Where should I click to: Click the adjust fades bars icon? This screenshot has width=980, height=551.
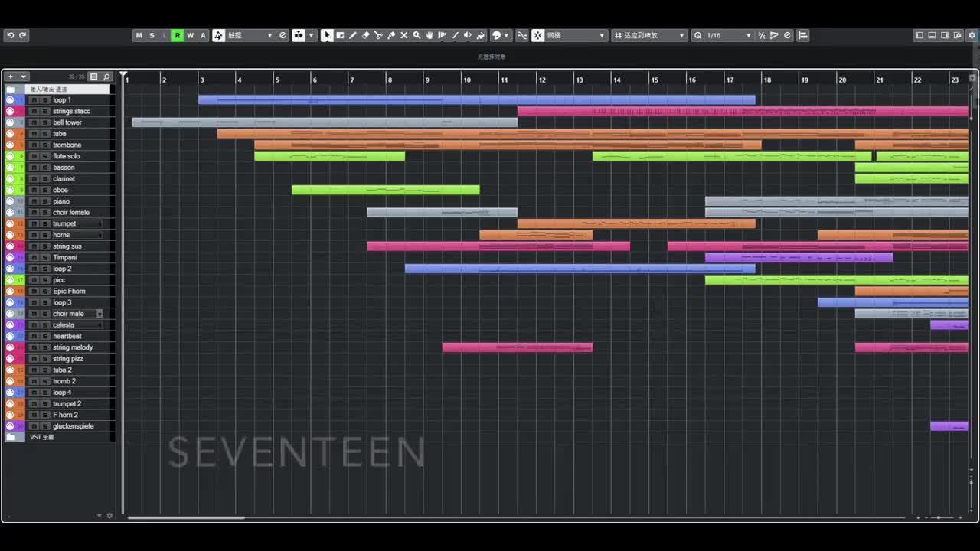coord(803,35)
